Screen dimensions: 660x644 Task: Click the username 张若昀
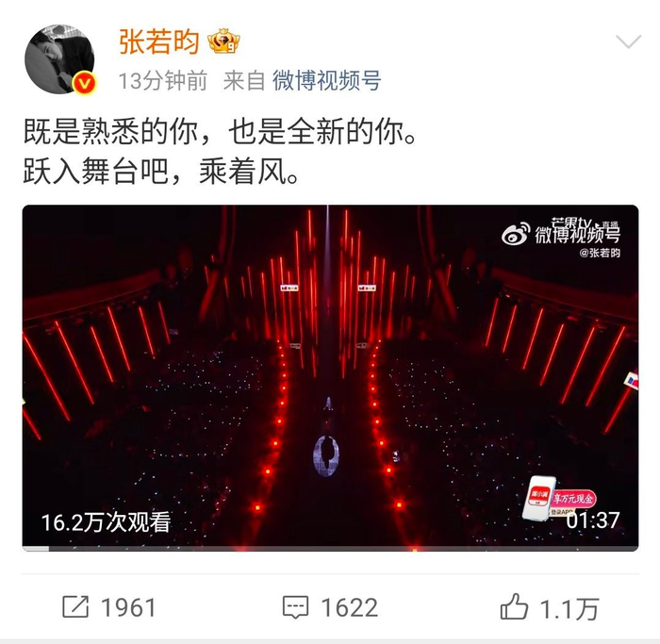[158, 41]
